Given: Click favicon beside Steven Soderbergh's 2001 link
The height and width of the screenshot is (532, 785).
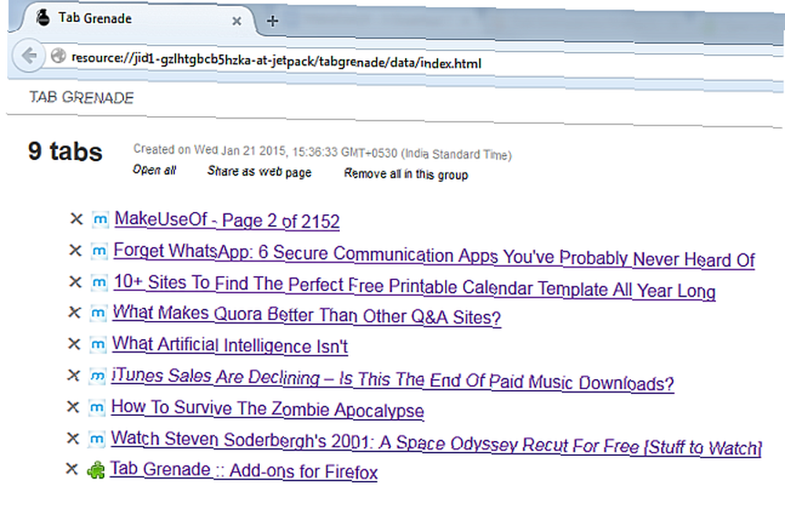Looking at the screenshot, I should [96, 439].
